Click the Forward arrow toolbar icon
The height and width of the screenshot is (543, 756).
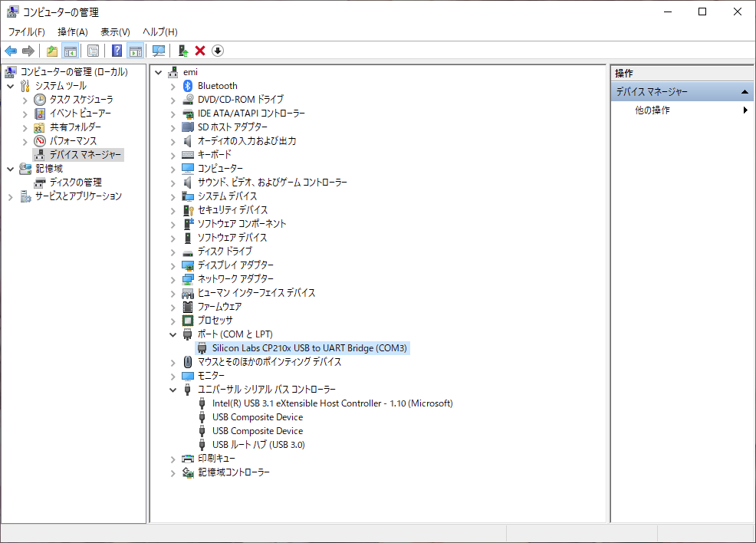(28, 51)
